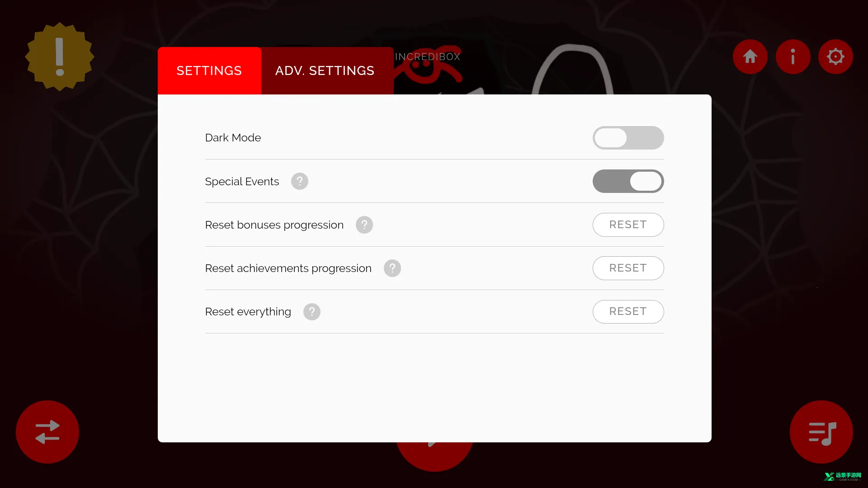Click the swap arrows round button

tap(47, 432)
